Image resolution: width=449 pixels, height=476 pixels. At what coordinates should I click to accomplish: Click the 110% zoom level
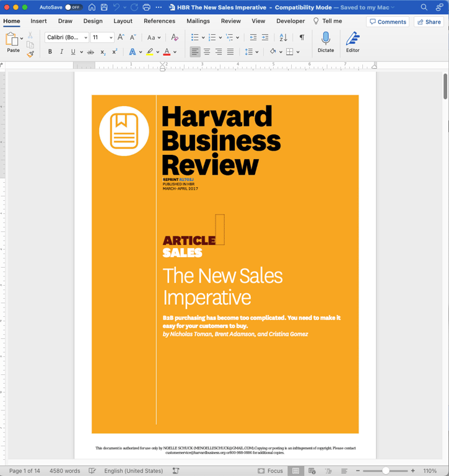(430, 470)
